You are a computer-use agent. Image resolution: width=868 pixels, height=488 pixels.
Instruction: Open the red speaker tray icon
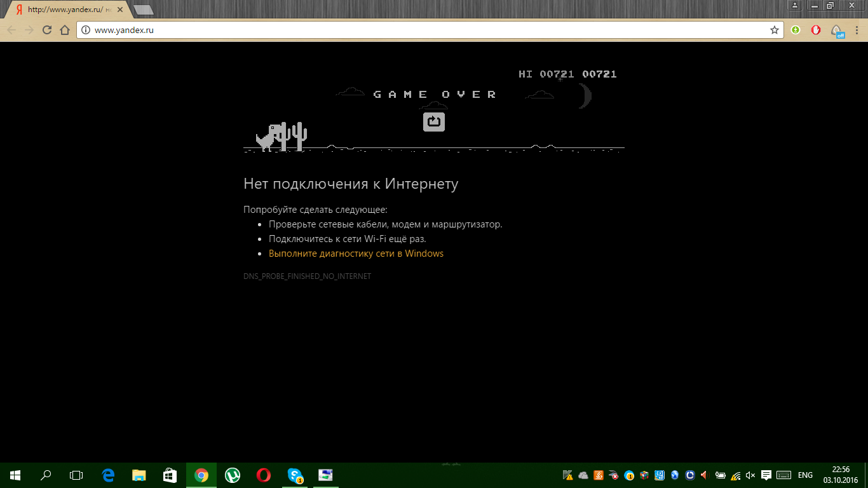click(704, 475)
